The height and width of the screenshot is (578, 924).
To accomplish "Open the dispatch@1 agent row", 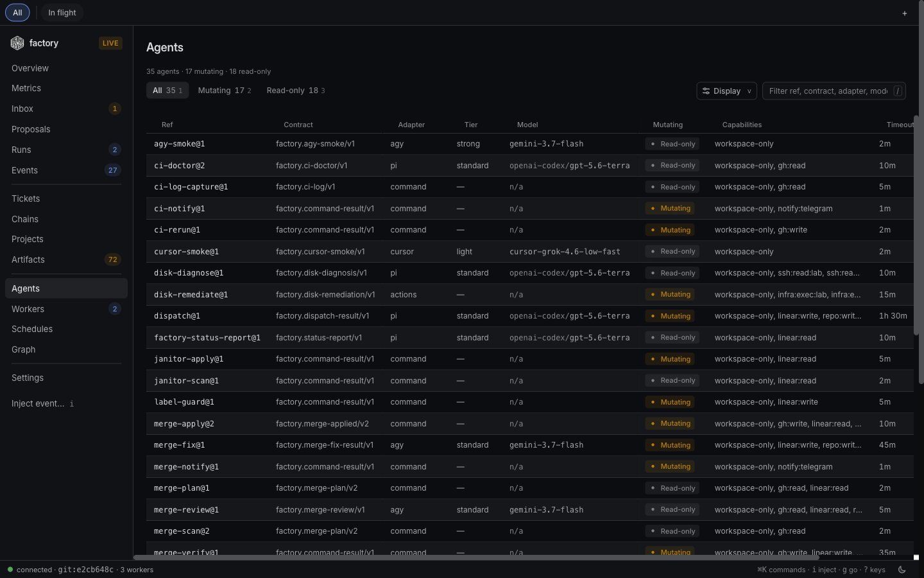I will pos(530,316).
